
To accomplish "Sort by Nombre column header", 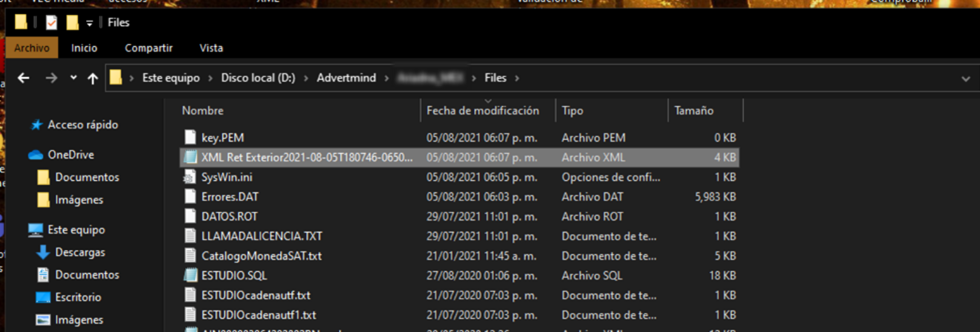I will coord(202,110).
